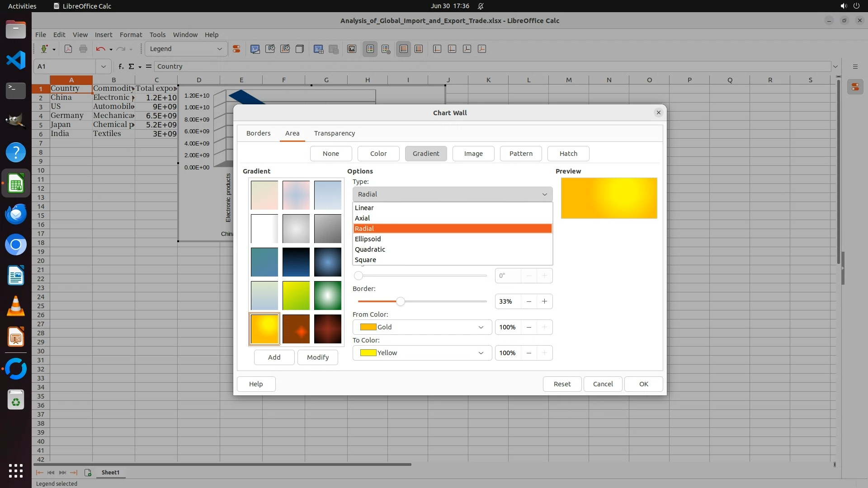The height and width of the screenshot is (488, 868).
Task: Click the Function Wizard fx icon
Action: (x=121, y=66)
